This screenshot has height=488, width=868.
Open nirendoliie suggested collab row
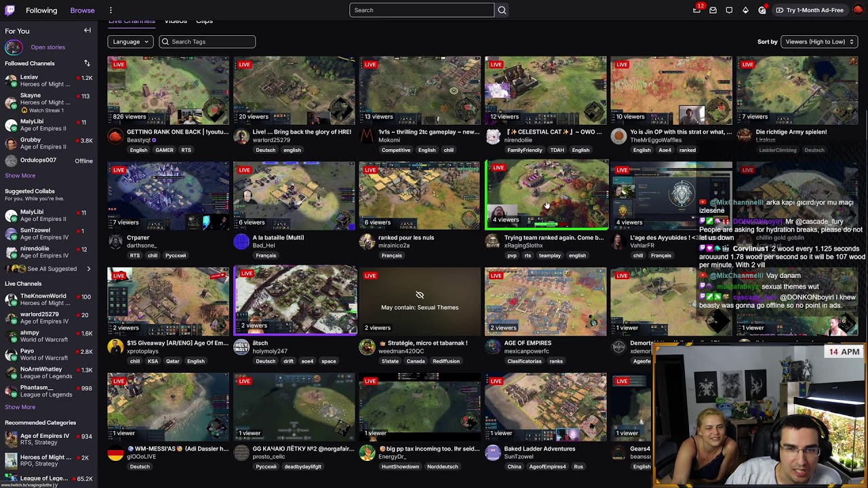pyautogui.click(x=49, y=251)
